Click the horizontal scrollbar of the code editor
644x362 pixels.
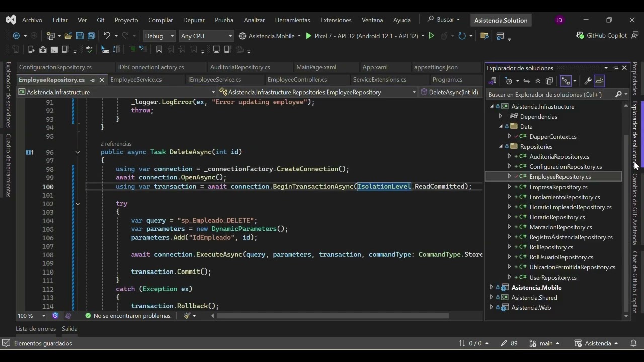click(x=332, y=316)
